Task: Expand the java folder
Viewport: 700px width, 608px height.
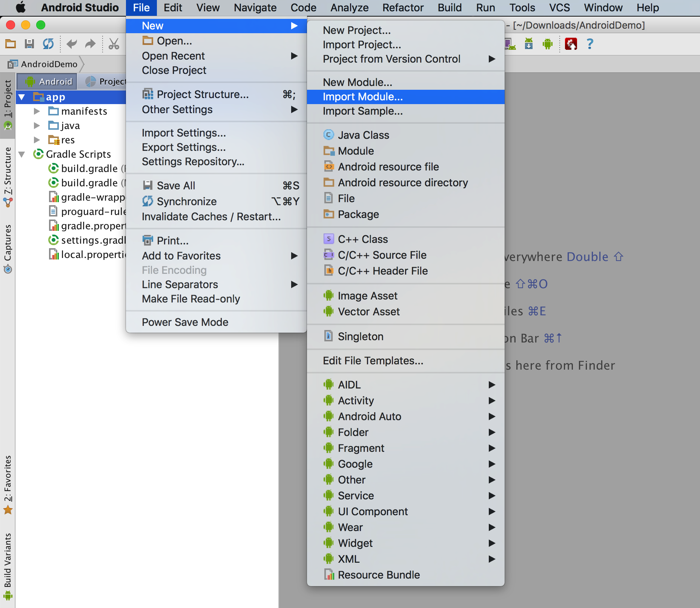Action: [x=37, y=126]
